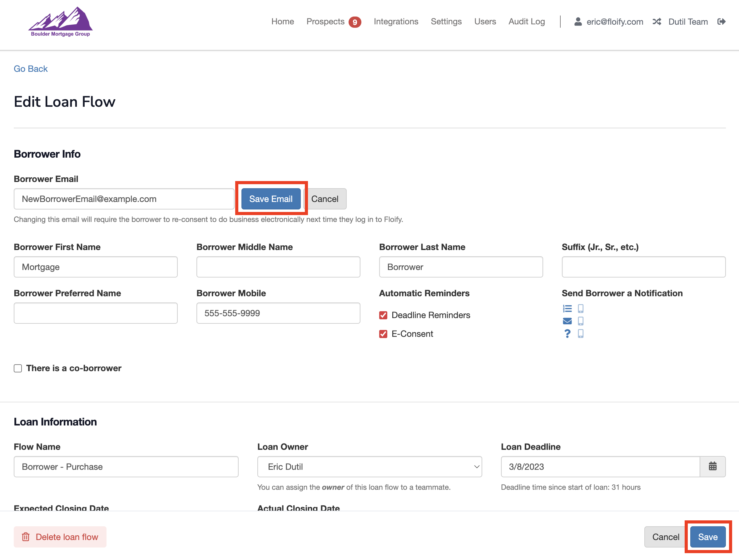
Task: Toggle the E-Consent checkbox
Action: pyautogui.click(x=383, y=334)
